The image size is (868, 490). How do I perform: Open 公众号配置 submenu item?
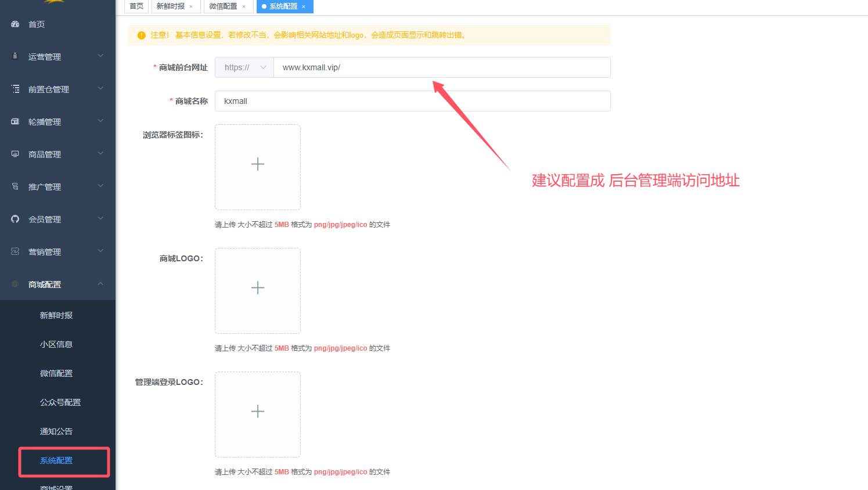[x=60, y=402]
